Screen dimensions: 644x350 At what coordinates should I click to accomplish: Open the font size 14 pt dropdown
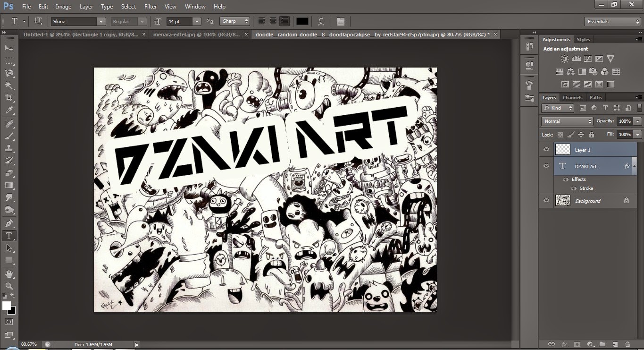[x=197, y=21]
